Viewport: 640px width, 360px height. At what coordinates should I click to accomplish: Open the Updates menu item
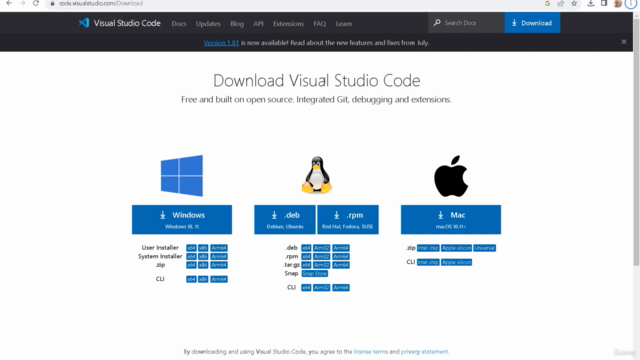tap(208, 24)
